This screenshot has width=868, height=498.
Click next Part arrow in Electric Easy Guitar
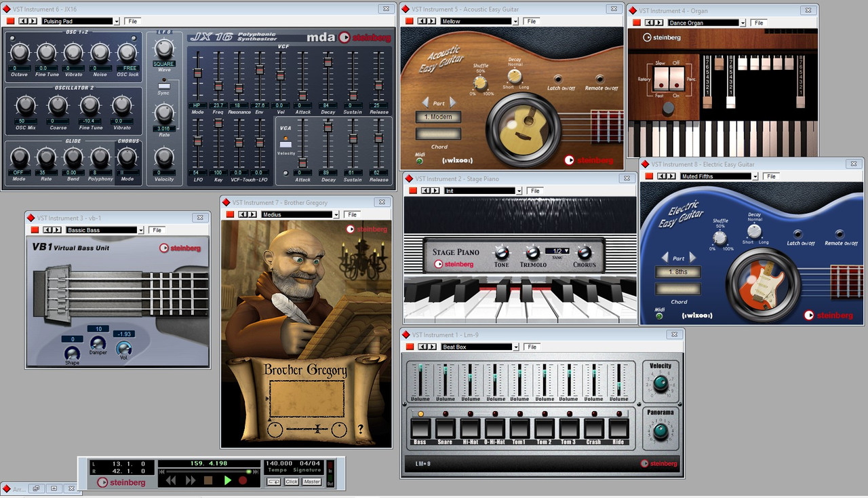click(692, 258)
